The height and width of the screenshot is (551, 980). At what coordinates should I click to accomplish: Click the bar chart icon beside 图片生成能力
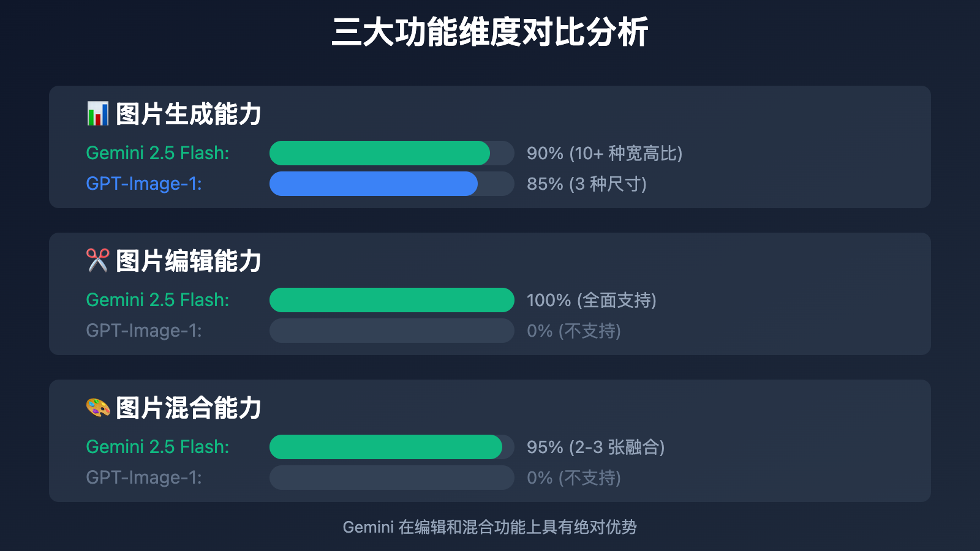click(x=97, y=114)
